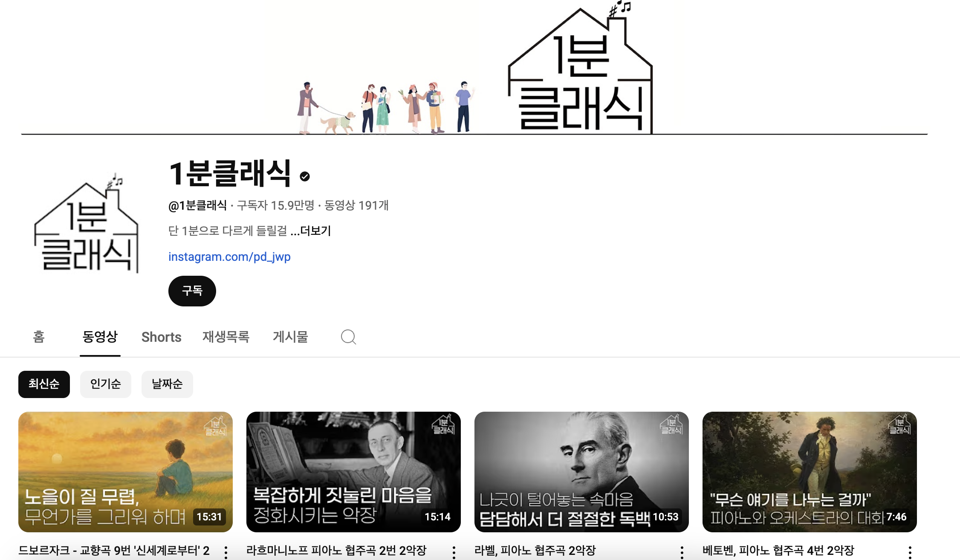Select the 인기순 sort chip
The image size is (960, 560).
click(106, 384)
